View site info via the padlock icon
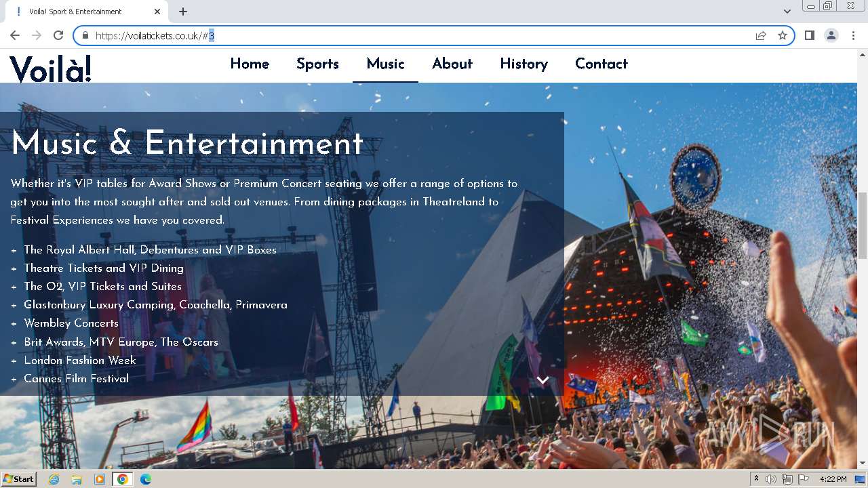868x488 pixels. click(x=85, y=35)
